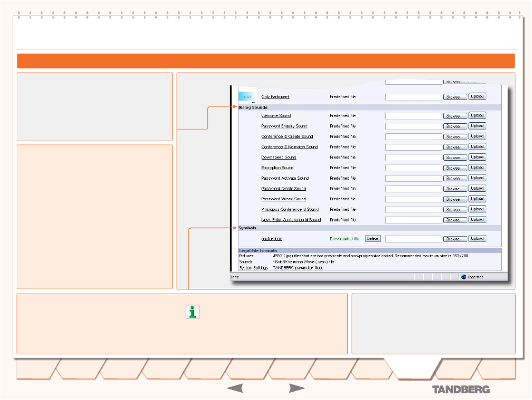
Task: Upload the Ambiguous Conference Id Sound
Action: (477, 209)
